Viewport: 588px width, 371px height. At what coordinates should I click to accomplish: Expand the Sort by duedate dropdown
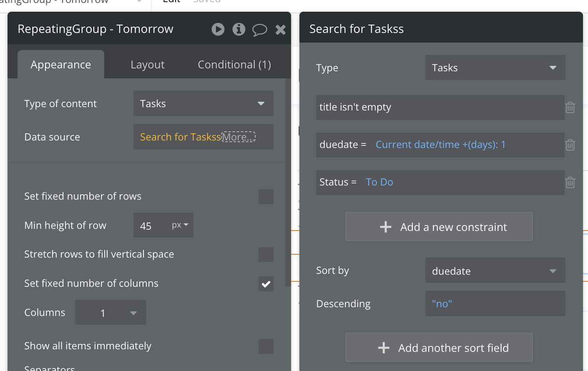click(495, 271)
